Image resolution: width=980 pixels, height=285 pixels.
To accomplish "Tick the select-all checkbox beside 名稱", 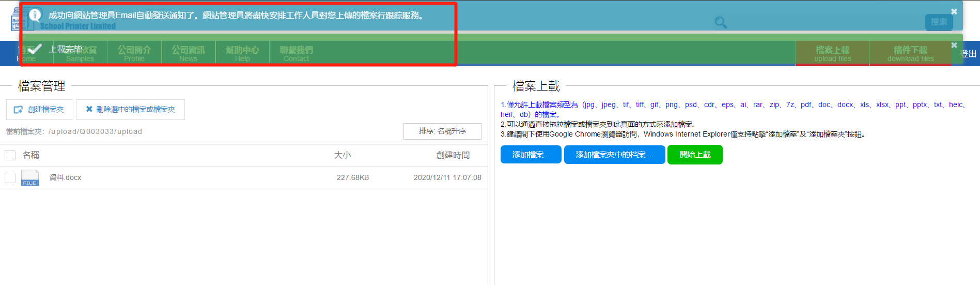I will coord(10,155).
